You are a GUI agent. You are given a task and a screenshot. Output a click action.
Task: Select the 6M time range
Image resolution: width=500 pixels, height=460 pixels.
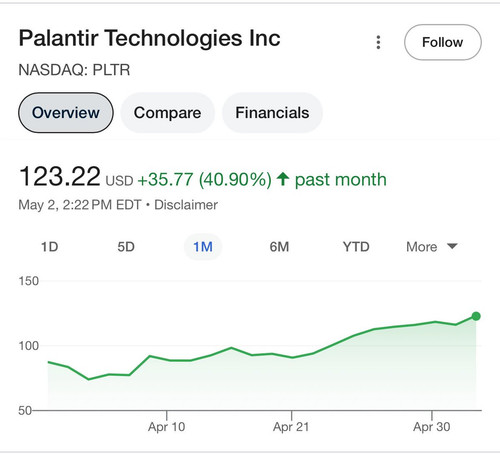279,247
